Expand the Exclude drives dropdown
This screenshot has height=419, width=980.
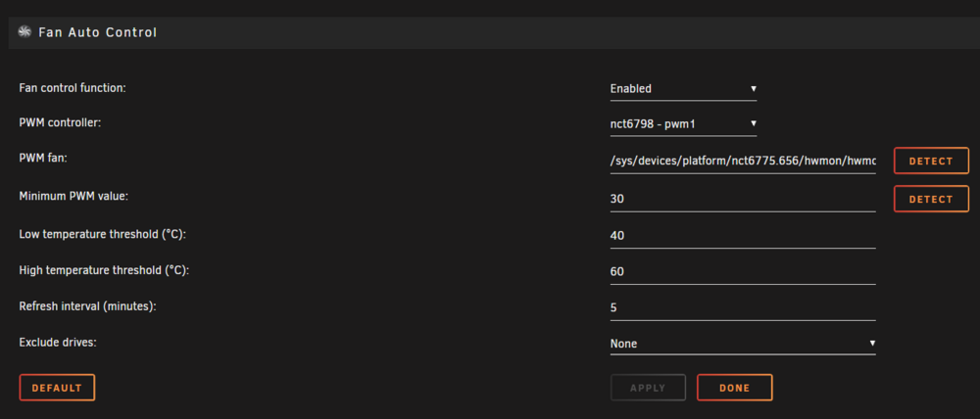(x=743, y=344)
